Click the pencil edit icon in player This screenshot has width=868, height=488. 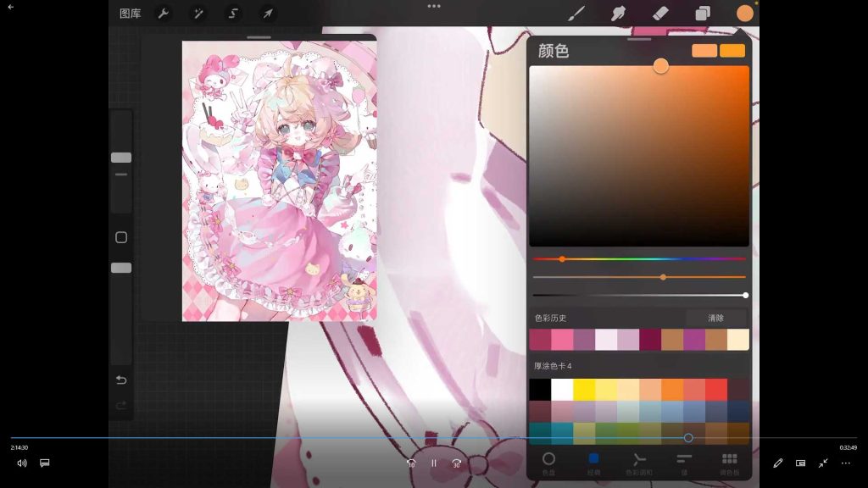tap(778, 463)
